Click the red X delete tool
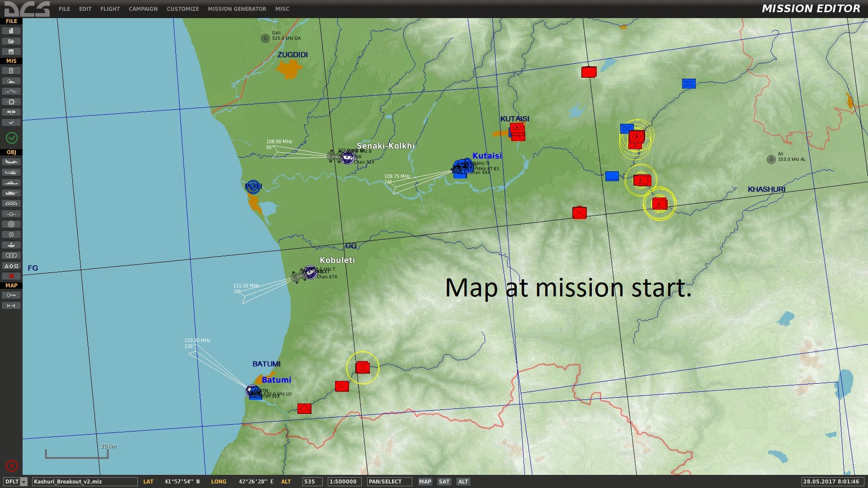This screenshot has width=868, height=488. click(11, 276)
